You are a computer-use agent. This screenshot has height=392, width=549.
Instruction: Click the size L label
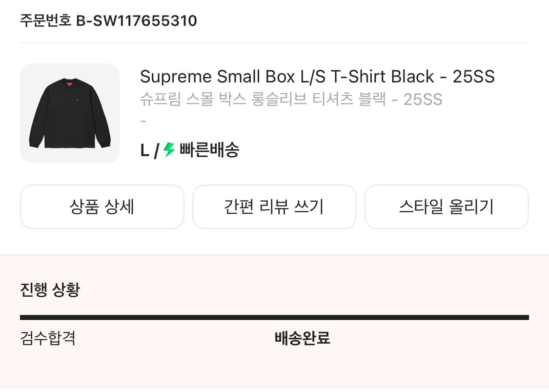click(144, 150)
